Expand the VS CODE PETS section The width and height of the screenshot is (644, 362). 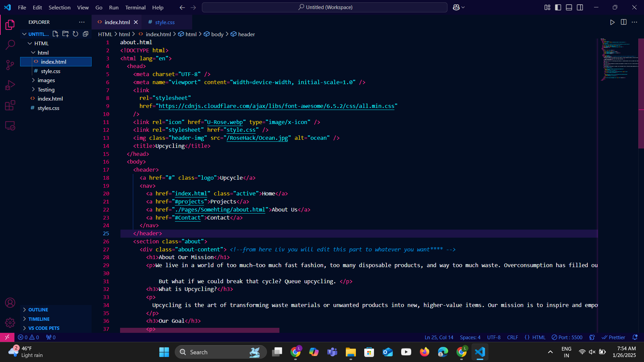click(44, 328)
